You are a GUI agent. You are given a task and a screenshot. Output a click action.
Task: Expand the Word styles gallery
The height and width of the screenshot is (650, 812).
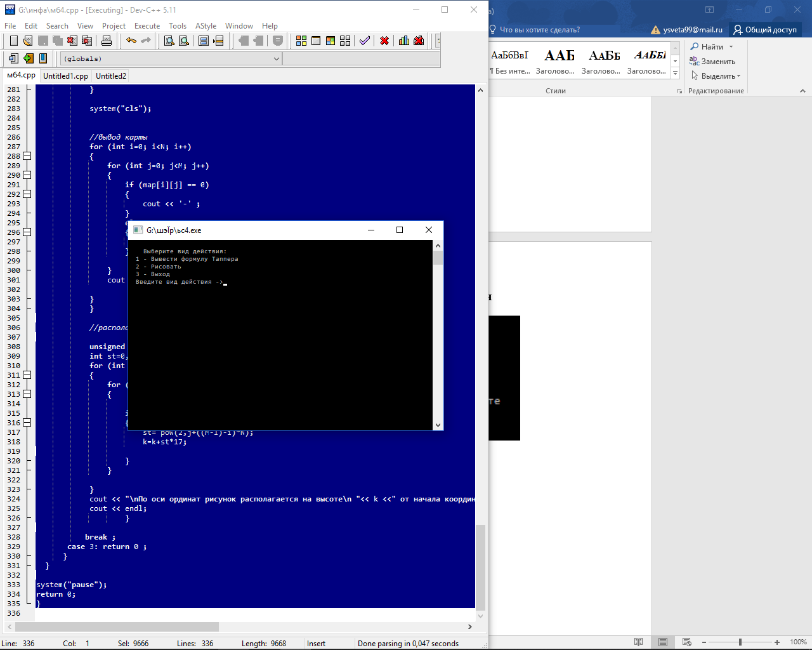click(x=675, y=74)
